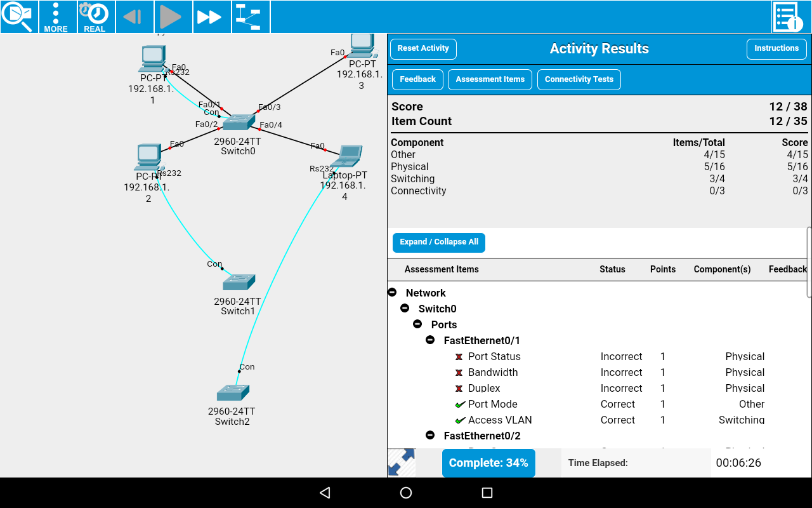Tap the Android home button
Image resolution: width=812 pixels, height=508 pixels.
[405, 493]
